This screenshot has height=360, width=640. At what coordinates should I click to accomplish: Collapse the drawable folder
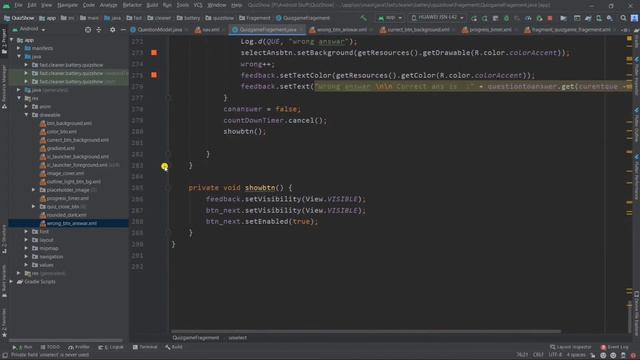pos(27,115)
